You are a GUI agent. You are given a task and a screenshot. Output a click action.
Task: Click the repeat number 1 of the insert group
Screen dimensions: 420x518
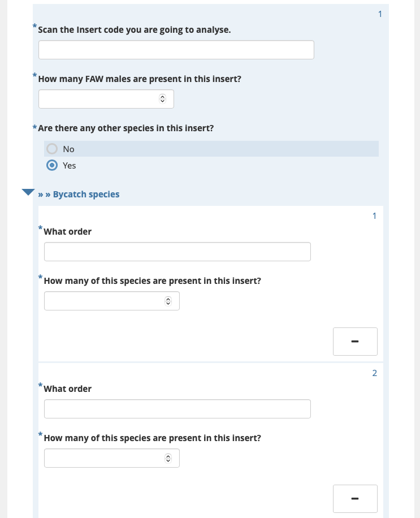(380, 14)
